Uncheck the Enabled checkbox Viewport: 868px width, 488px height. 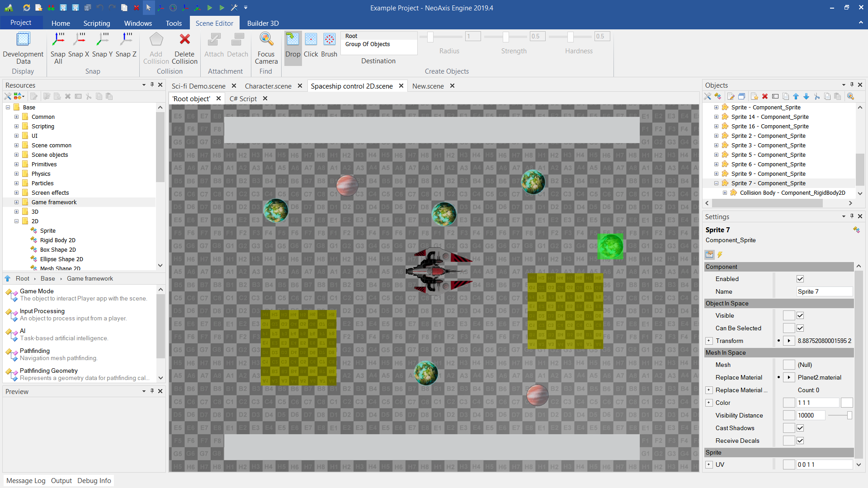point(800,279)
